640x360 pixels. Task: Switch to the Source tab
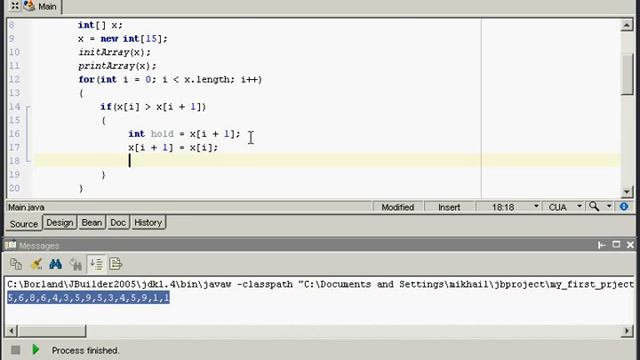[24, 224]
